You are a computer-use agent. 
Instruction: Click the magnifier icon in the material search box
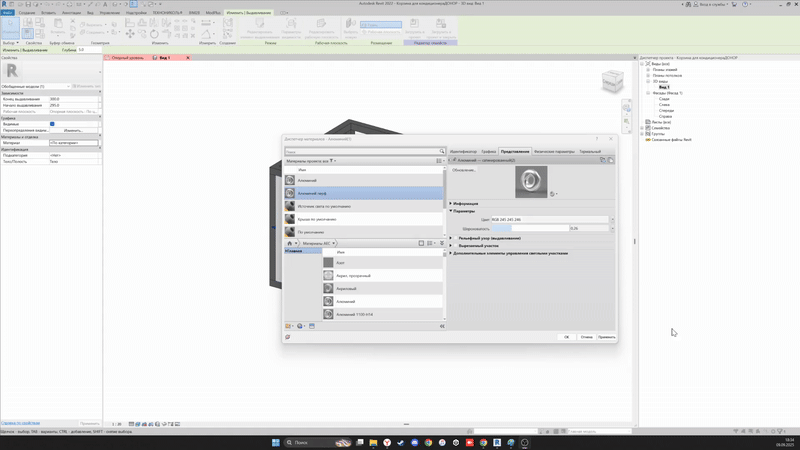click(442, 152)
